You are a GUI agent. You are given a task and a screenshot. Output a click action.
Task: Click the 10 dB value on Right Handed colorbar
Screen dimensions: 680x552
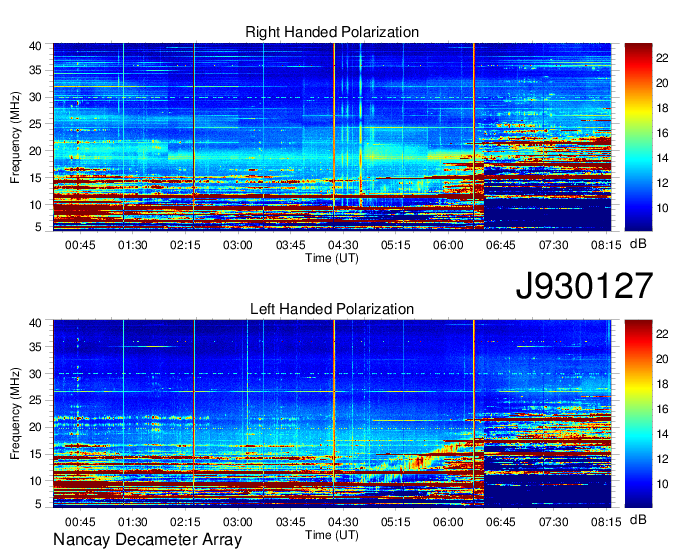click(662, 209)
